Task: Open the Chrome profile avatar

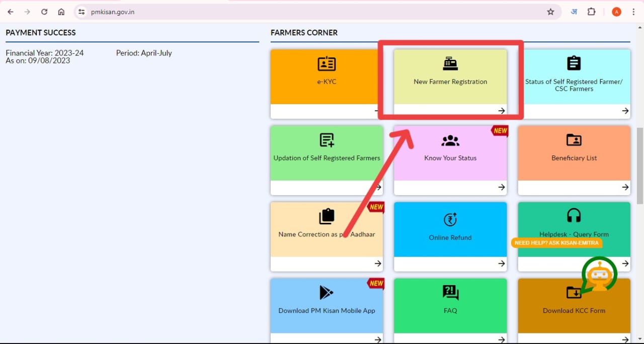Action: 616,12
